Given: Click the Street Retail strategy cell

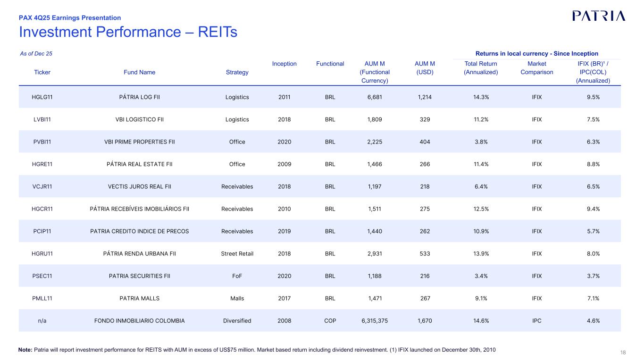Looking at the screenshot, I should pos(237,253).
